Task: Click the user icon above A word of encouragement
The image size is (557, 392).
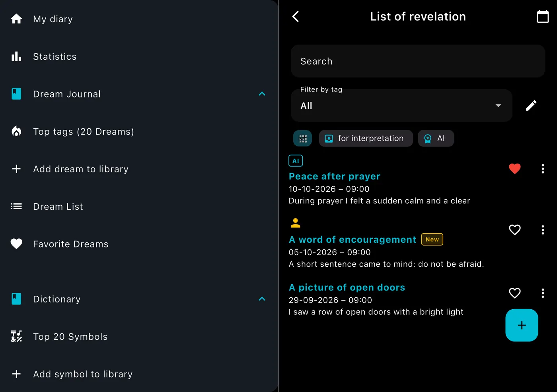Action: point(295,223)
